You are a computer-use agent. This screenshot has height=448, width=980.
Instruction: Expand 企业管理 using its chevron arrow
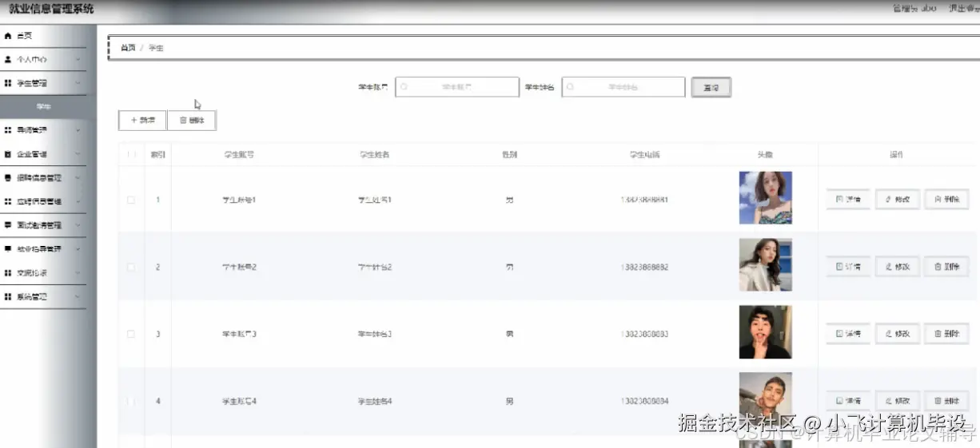pyautogui.click(x=78, y=154)
